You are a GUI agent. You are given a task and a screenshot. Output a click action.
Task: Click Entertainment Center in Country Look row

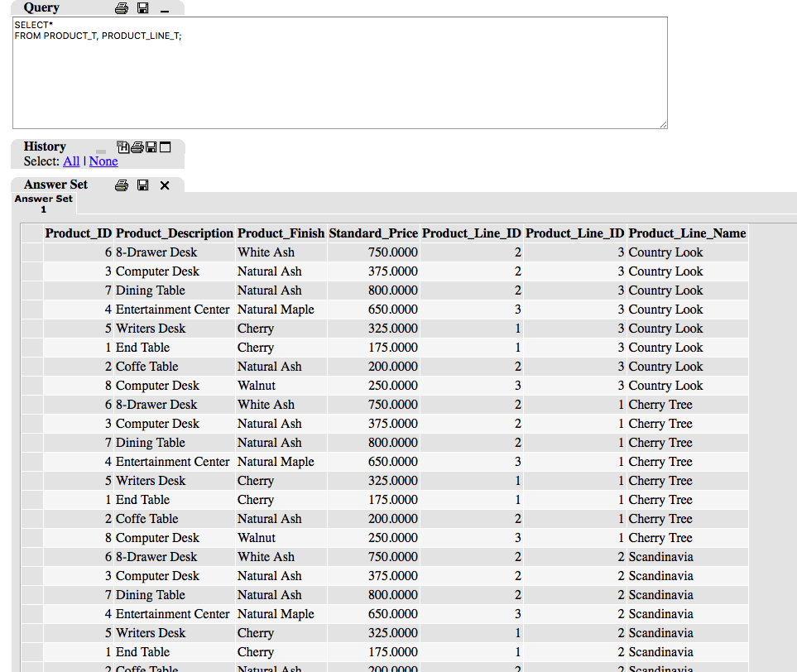pos(172,310)
